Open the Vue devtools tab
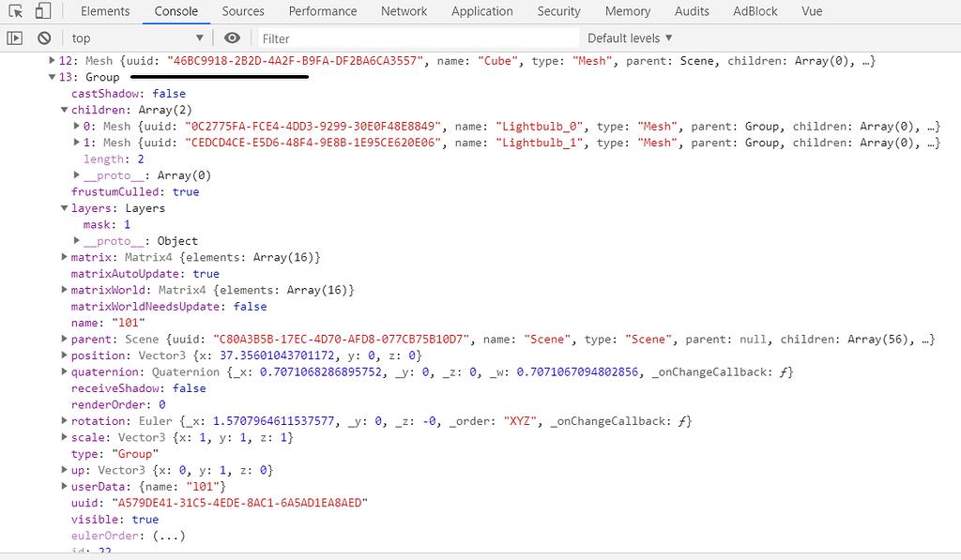 [812, 11]
